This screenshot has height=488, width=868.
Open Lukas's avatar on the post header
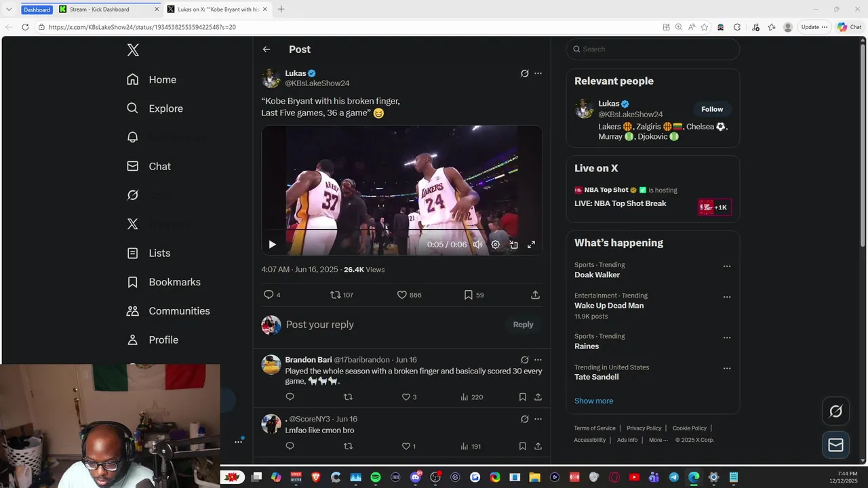coord(271,78)
